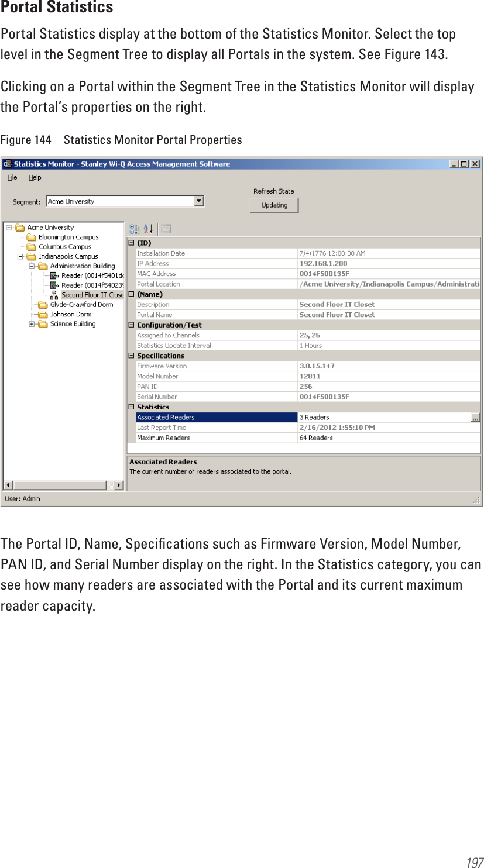Click the Johnson Dorm folder icon

coord(44,314)
